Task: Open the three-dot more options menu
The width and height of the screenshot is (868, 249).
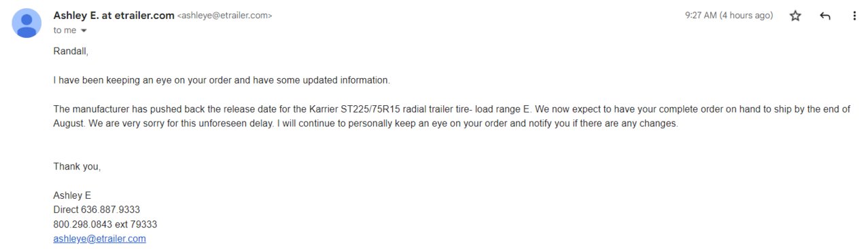Action: (854, 16)
